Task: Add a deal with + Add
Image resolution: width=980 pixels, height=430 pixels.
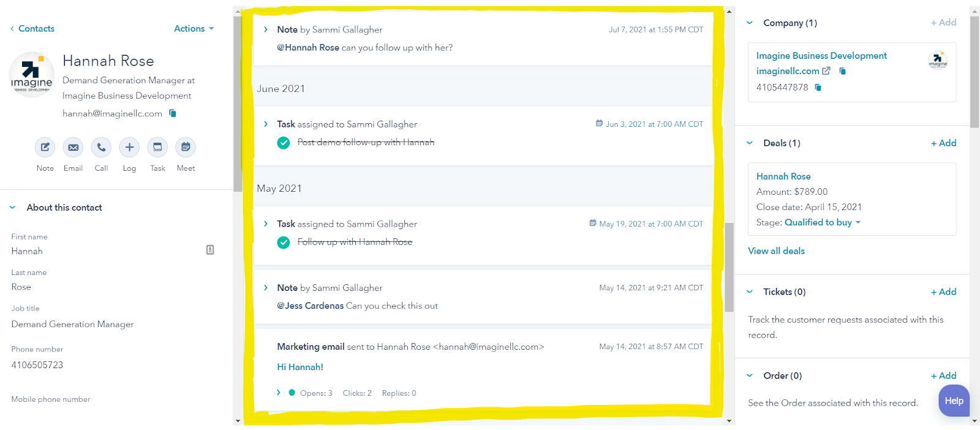Action: point(943,143)
